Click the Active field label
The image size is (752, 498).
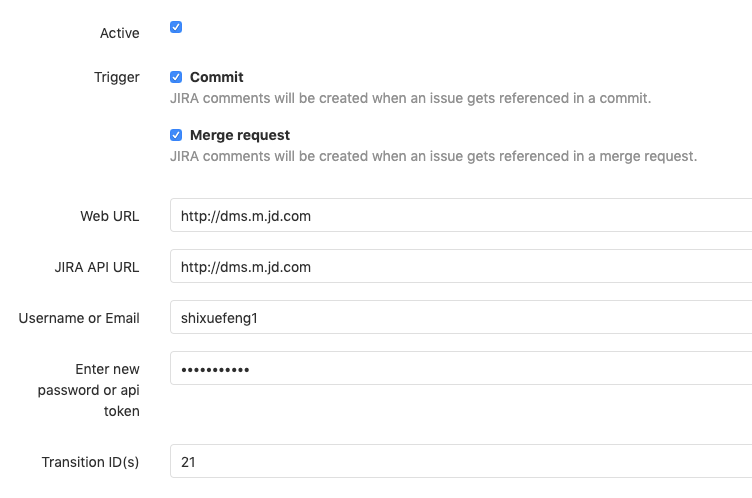click(120, 33)
